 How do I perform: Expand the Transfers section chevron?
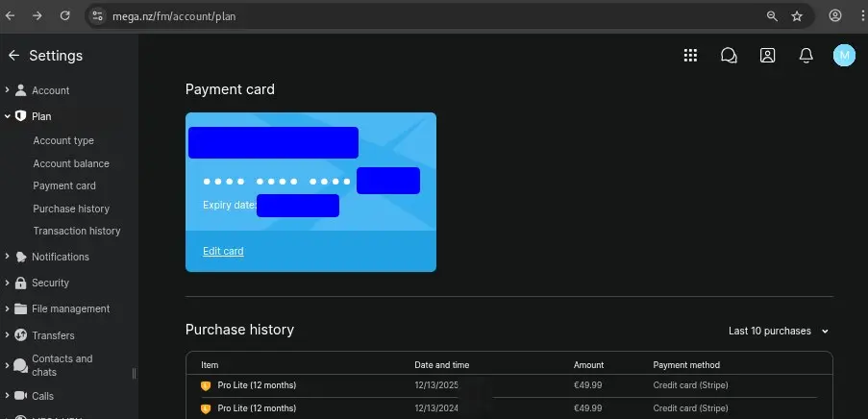[x=7, y=334]
